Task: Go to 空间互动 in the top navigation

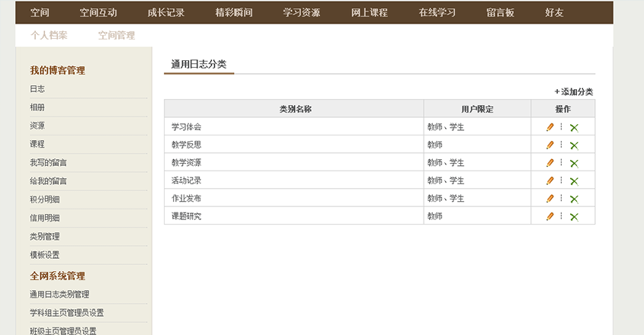Action: (98, 13)
